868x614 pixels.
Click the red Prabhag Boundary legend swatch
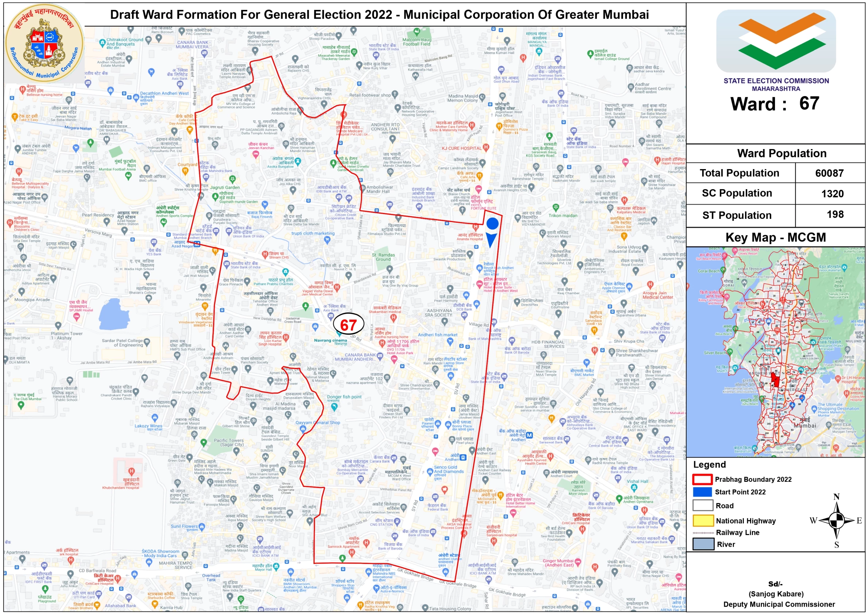(x=702, y=480)
